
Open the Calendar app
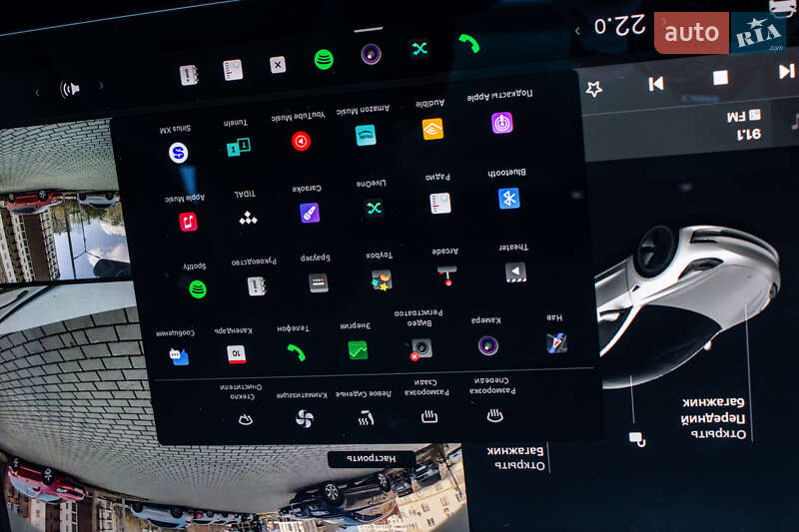(237, 352)
